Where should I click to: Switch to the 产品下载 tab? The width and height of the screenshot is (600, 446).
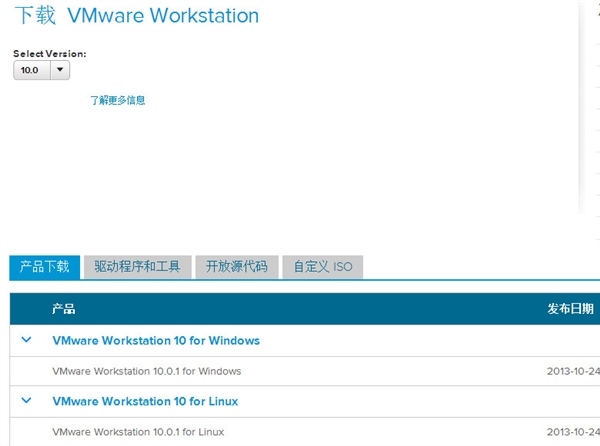click(x=44, y=266)
